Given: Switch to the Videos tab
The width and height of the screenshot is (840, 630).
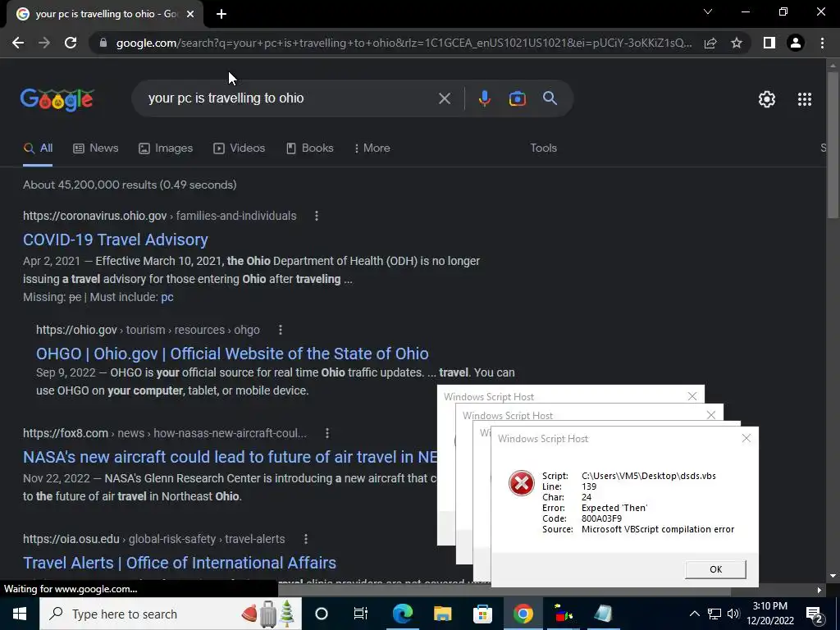Looking at the screenshot, I should click(x=239, y=148).
